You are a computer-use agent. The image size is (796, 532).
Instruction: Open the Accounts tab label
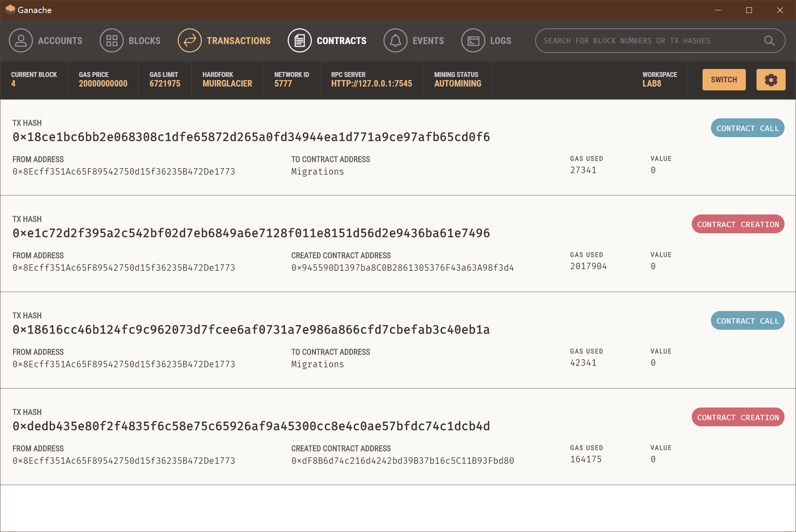(x=60, y=41)
